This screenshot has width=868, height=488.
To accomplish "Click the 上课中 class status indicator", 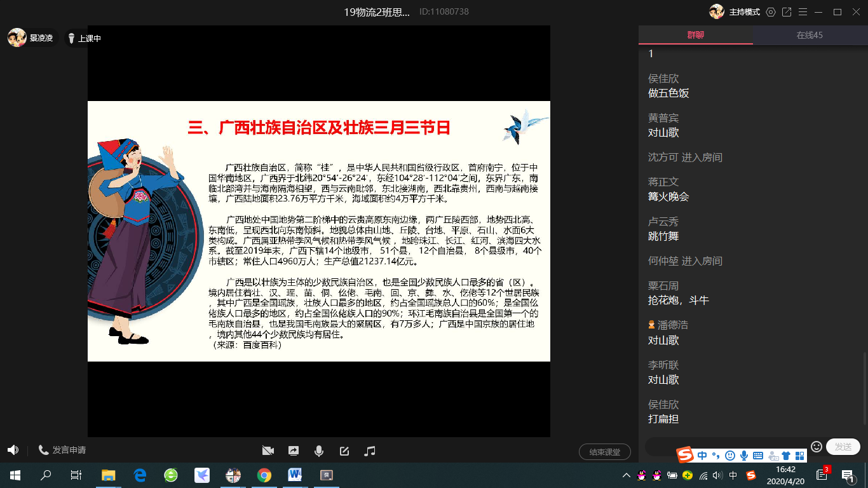I will 85,38.
